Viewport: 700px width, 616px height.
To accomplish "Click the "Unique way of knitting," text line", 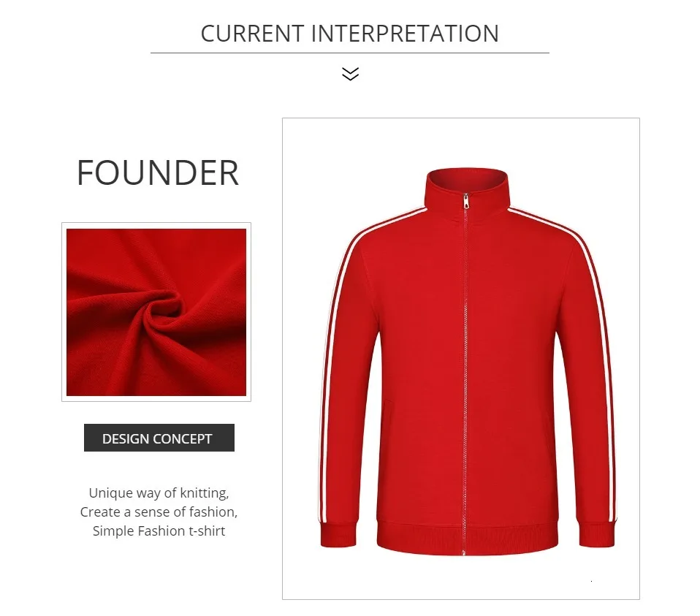I will tap(159, 493).
